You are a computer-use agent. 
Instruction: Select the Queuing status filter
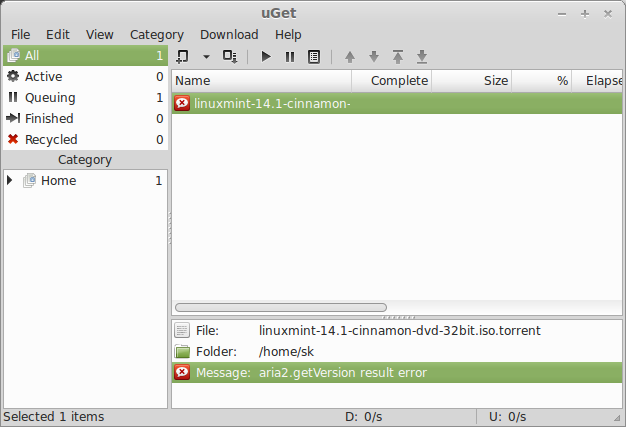pyautogui.click(x=85, y=98)
